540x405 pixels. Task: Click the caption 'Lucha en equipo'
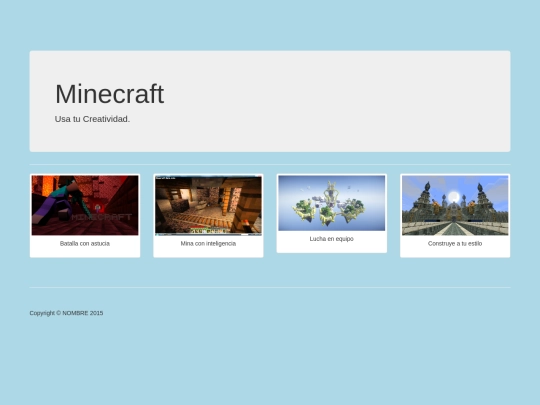[332, 239]
